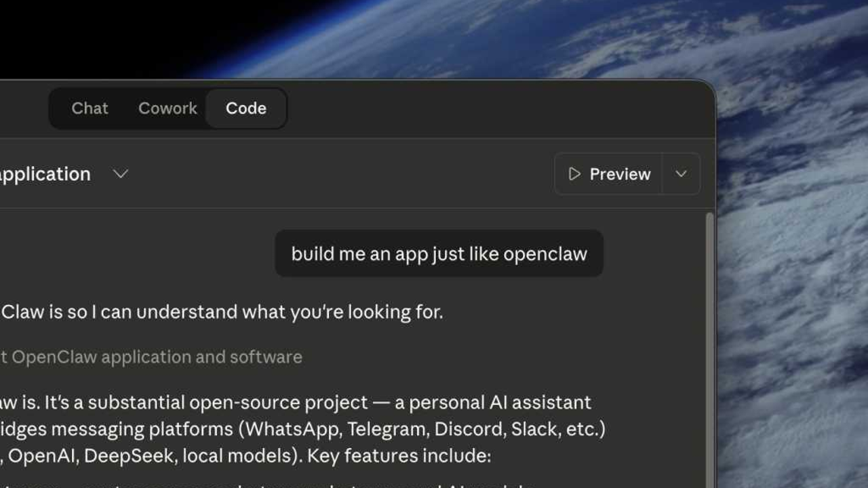Click the application session title text
The image size is (868, 488).
tap(45, 174)
